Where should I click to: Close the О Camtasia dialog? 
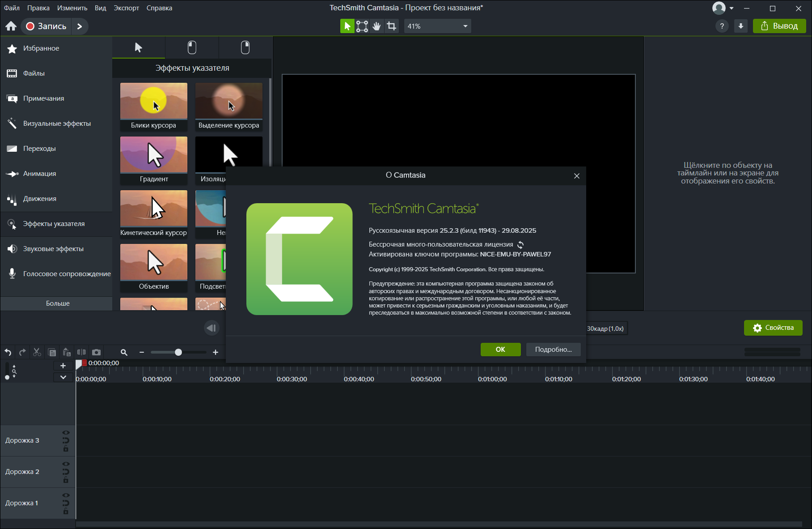pyautogui.click(x=577, y=176)
